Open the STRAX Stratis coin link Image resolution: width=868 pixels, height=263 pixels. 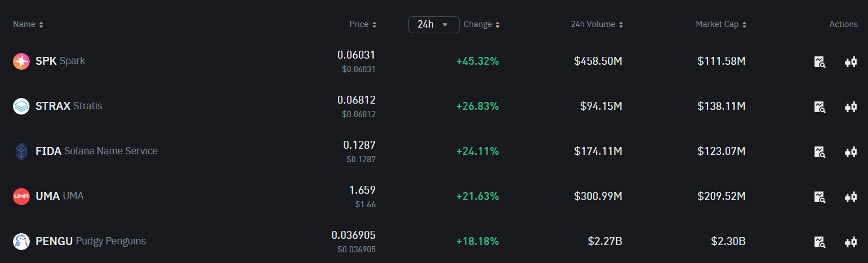pos(69,106)
